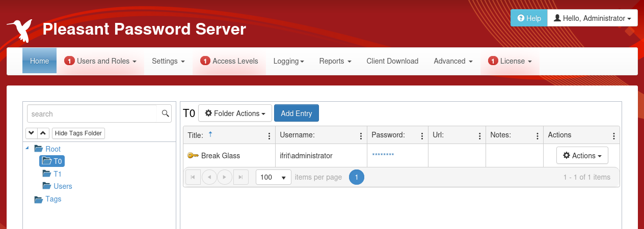Click the Help button
Screen dimensions: 644x229
coord(529,18)
